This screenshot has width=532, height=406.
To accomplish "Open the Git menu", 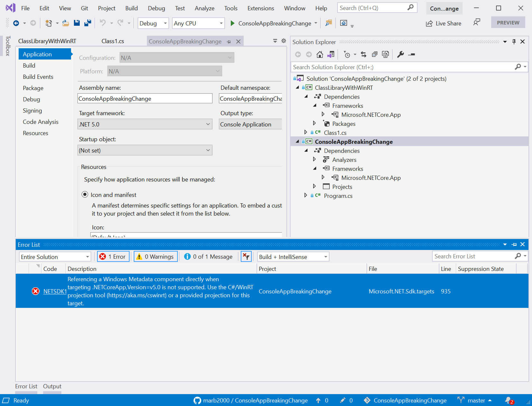I will (x=84, y=8).
